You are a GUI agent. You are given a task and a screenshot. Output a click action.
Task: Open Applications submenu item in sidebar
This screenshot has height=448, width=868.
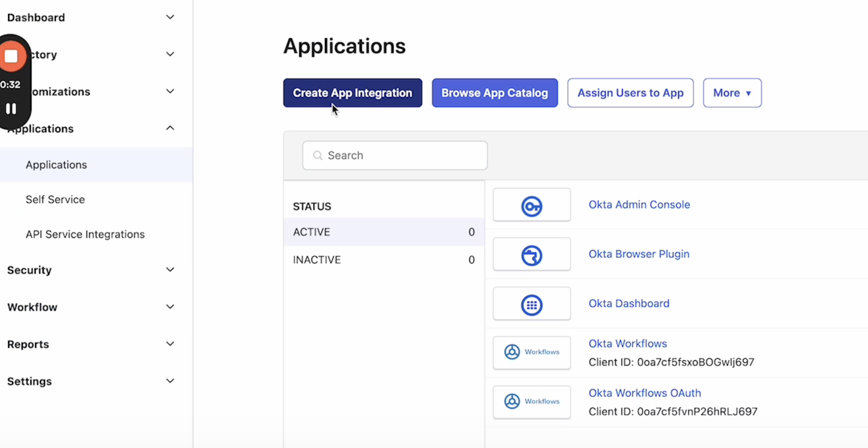(96, 165)
